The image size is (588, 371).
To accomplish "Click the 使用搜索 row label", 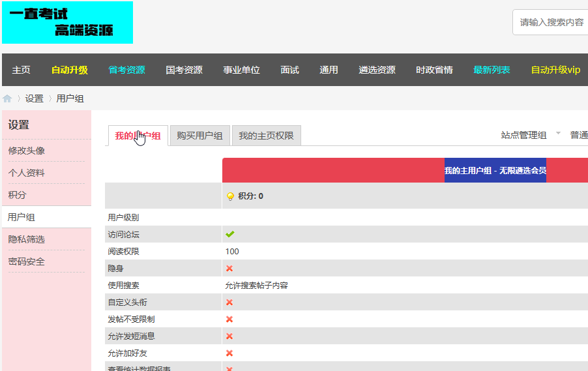I will pyautogui.click(x=123, y=286).
